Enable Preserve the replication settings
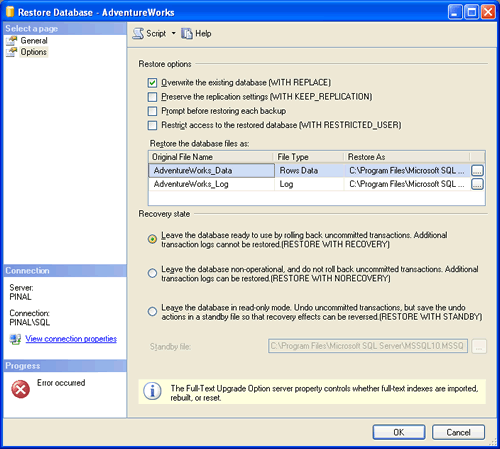Viewport: 500px width, 449px height. pos(152,97)
